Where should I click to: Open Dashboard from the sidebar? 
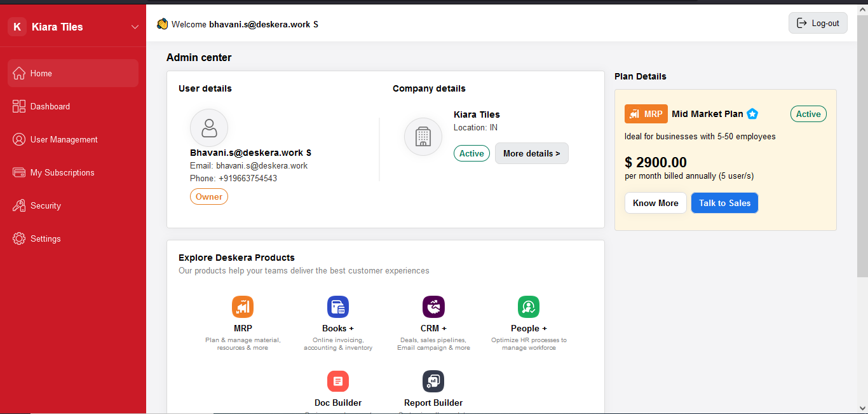click(73, 106)
